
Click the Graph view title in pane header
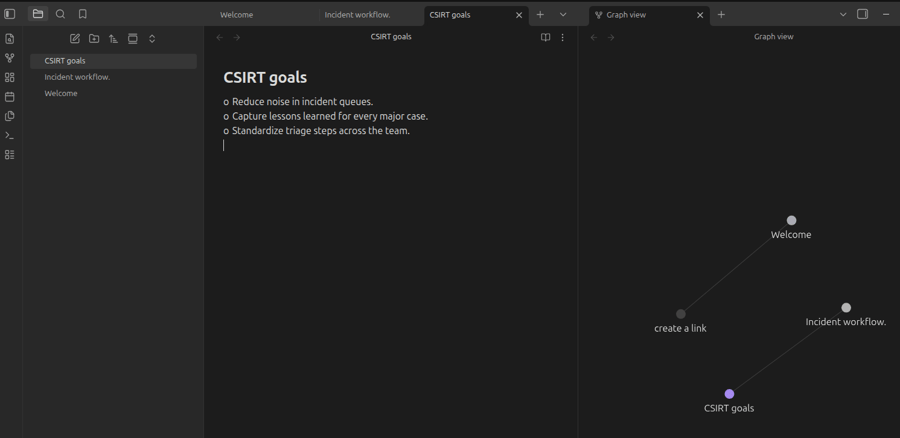coord(774,37)
